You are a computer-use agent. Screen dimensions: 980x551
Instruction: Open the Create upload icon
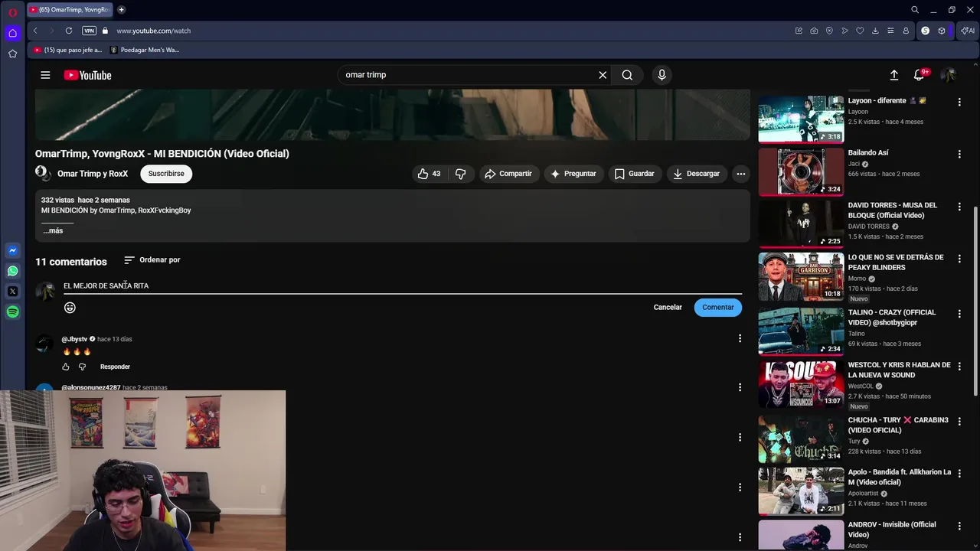(893, 75)
